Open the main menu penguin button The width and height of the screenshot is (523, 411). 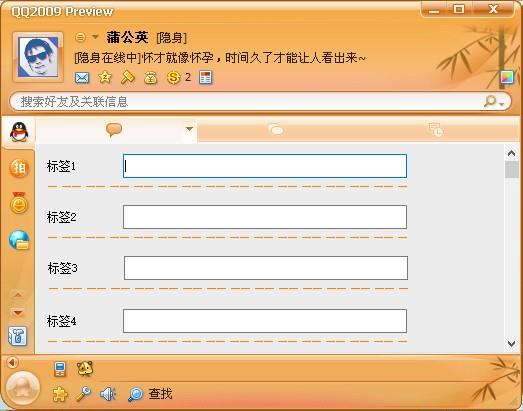point(23,388)
